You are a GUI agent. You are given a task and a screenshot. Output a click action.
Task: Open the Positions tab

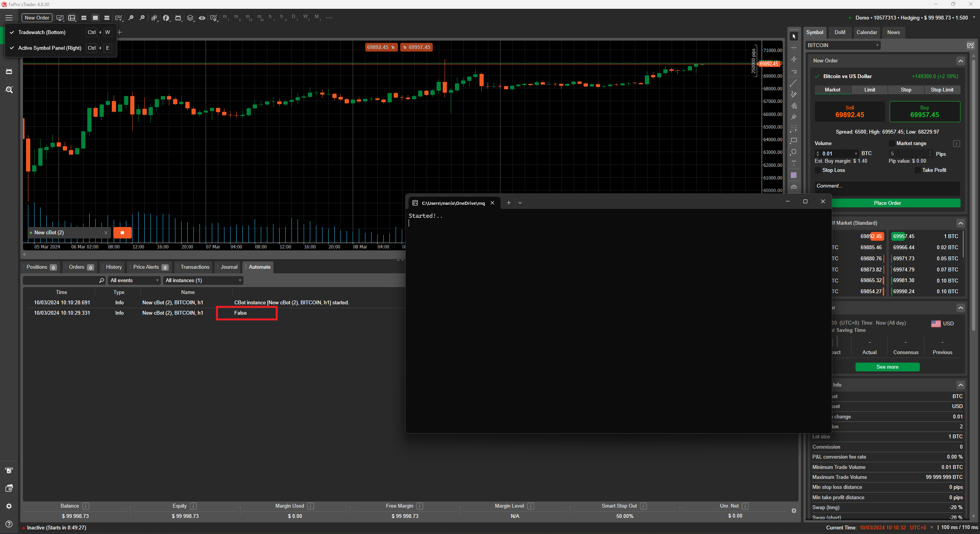[41, 267]
